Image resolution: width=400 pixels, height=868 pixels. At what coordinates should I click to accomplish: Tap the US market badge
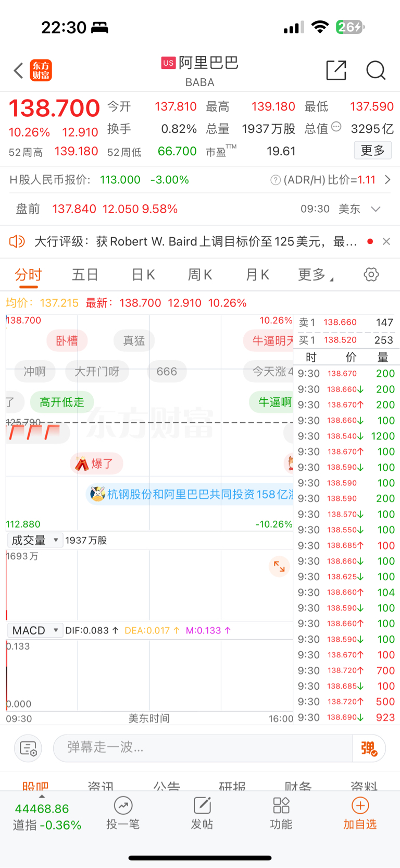(168, 63)
